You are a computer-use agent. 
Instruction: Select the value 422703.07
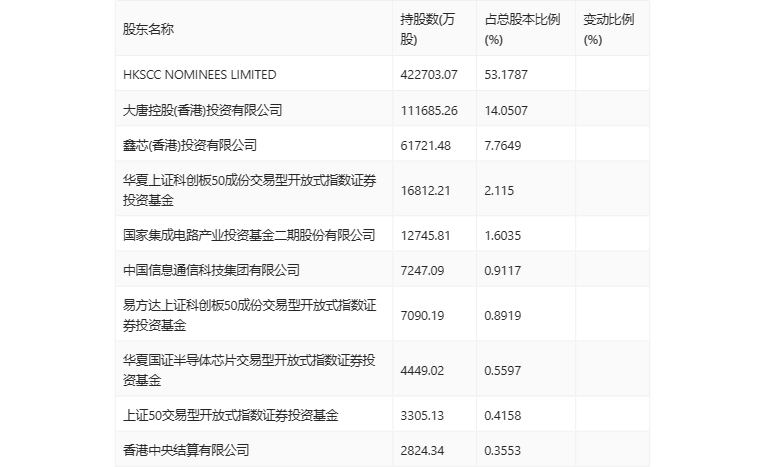click(x=429, y=75)
